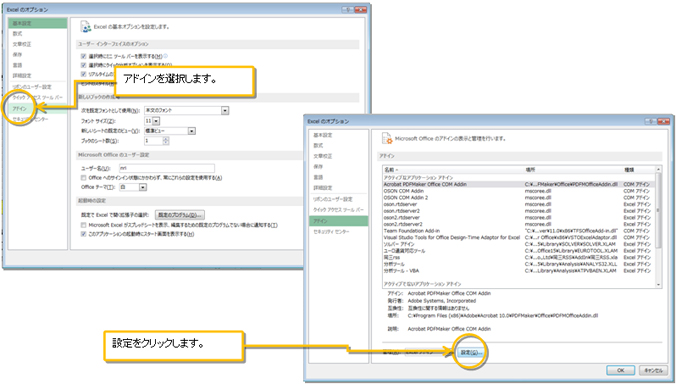Select リボンのユーザー設定 in the front add-ins dialog sidebar

pyautogui.click(x=339, y=199)
